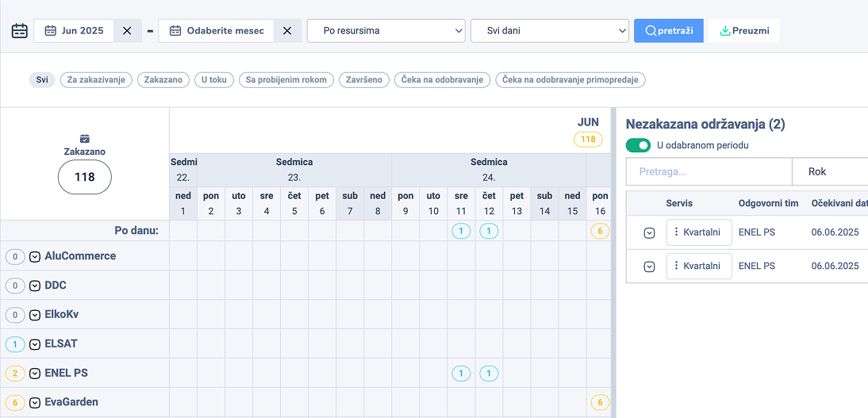Click the DDC count badge 0
Image resolution: width=868 pixels, height=418 pixels.
(15, 286)
